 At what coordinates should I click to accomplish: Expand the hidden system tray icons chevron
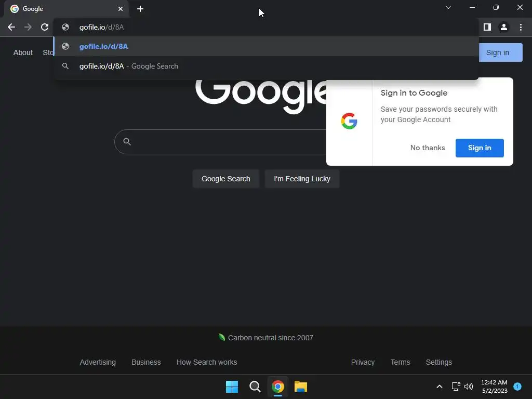click(440, 387)
